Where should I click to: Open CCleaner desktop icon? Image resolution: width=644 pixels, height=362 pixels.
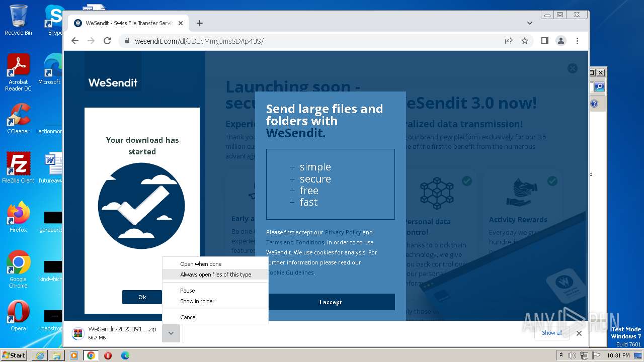(x=18, y=119)
